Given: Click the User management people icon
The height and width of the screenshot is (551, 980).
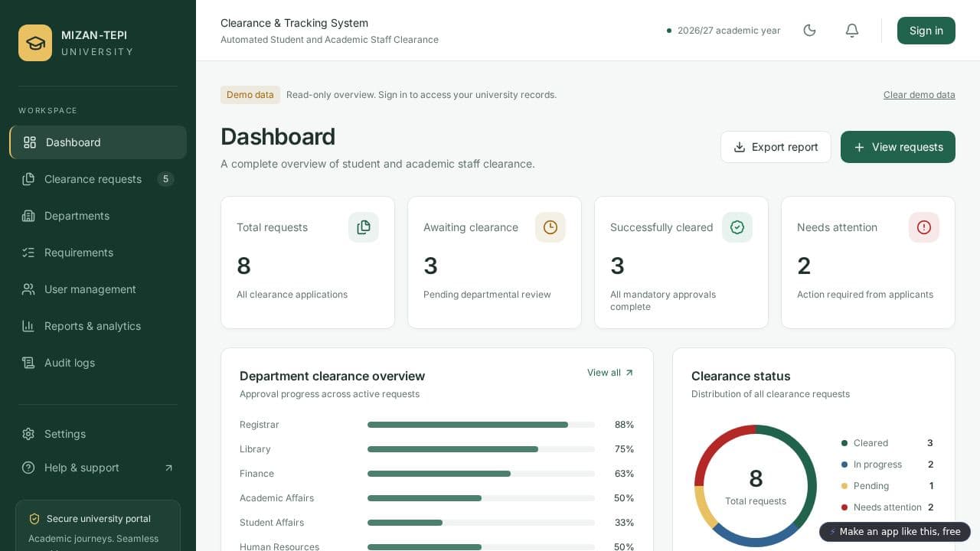Looking at the screenshot, I should [28, 289].
